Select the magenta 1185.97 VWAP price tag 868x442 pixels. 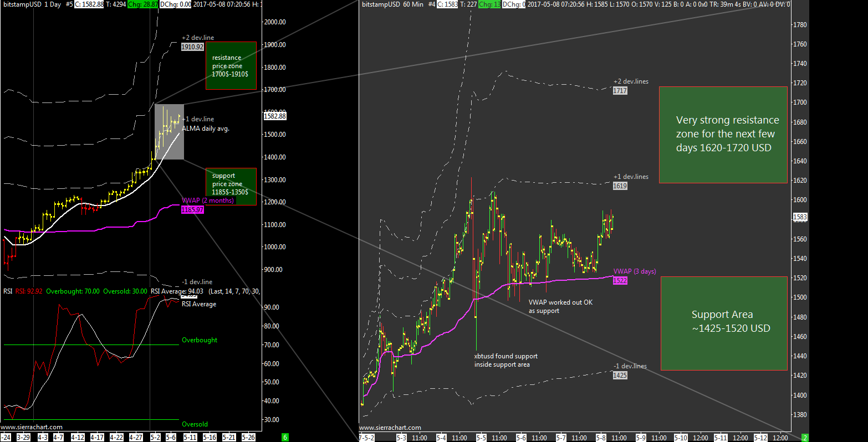click(192, 210)
